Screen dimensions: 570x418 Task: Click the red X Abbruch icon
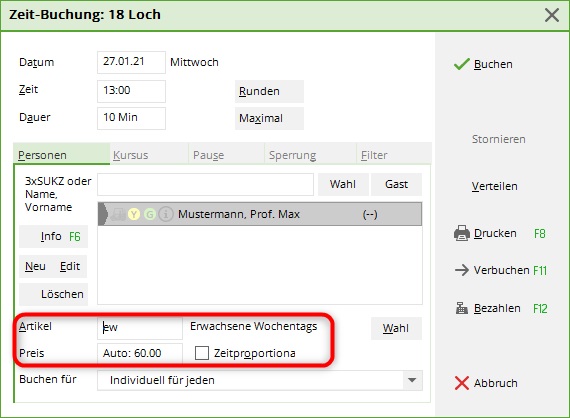(462, 383)
